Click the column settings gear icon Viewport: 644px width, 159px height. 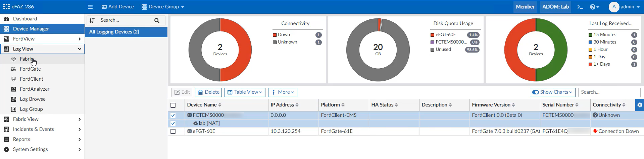(x=640, y=105)
